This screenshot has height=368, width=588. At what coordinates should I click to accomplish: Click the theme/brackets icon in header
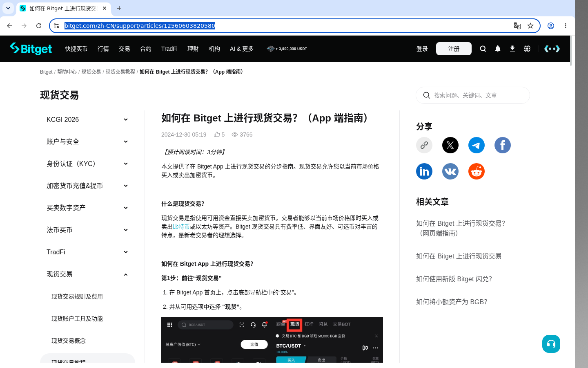(552, 49)
